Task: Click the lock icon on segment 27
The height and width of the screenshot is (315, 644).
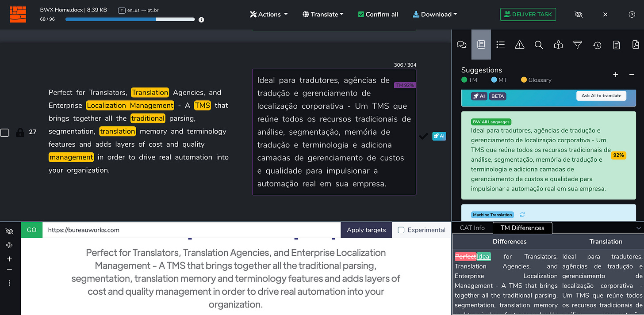Action: pos(20,132)
